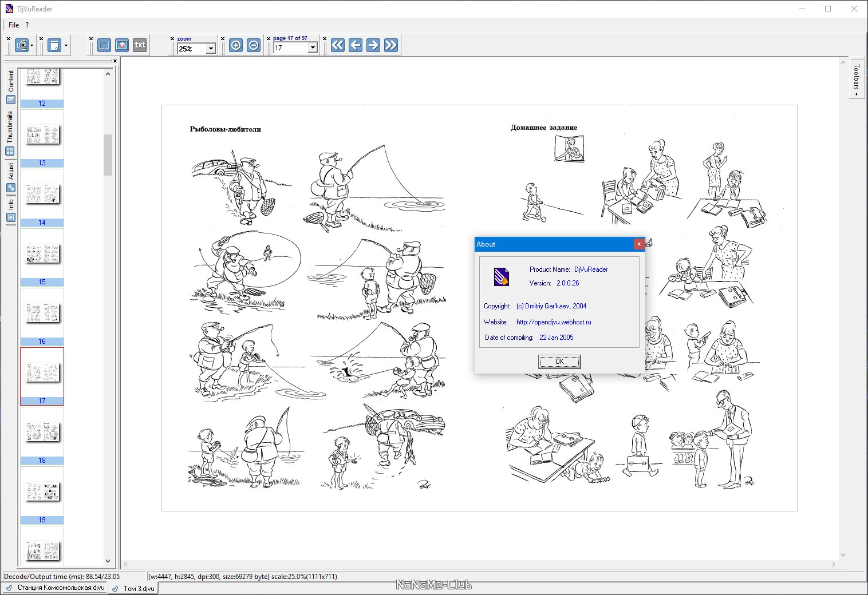Open the zoom percentage dropdown

211,49
